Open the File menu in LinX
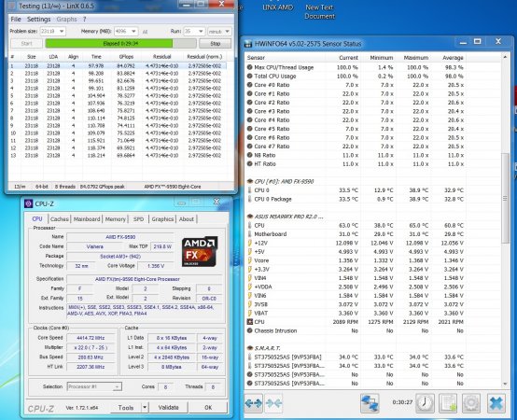This screenshot has height=420, width=517. 16,19
